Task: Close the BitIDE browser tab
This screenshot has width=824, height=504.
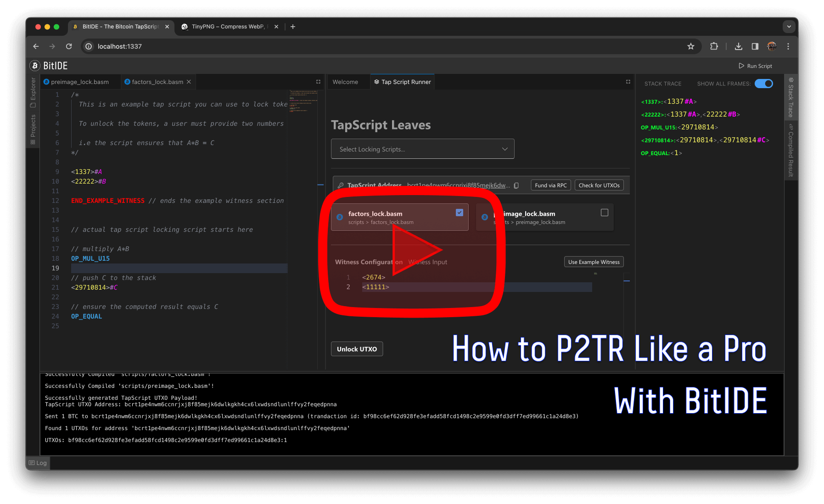Action: click(x=167, y=27)
